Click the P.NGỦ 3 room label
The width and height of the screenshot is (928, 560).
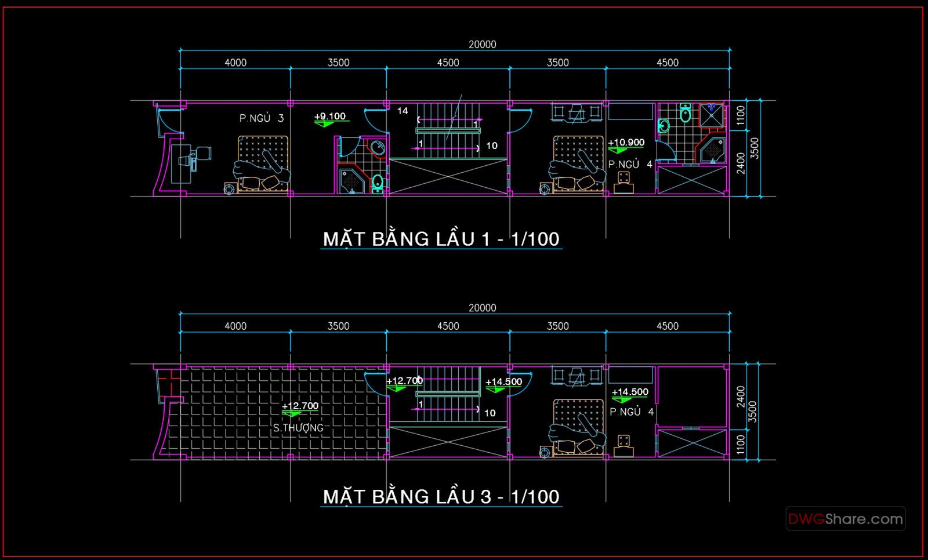click(262, 118)
